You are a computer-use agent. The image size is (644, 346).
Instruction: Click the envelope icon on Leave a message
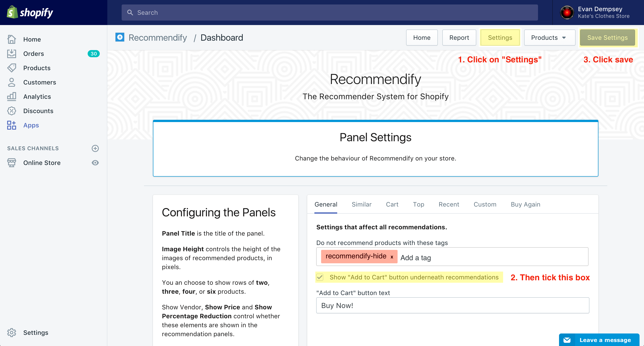567,340
